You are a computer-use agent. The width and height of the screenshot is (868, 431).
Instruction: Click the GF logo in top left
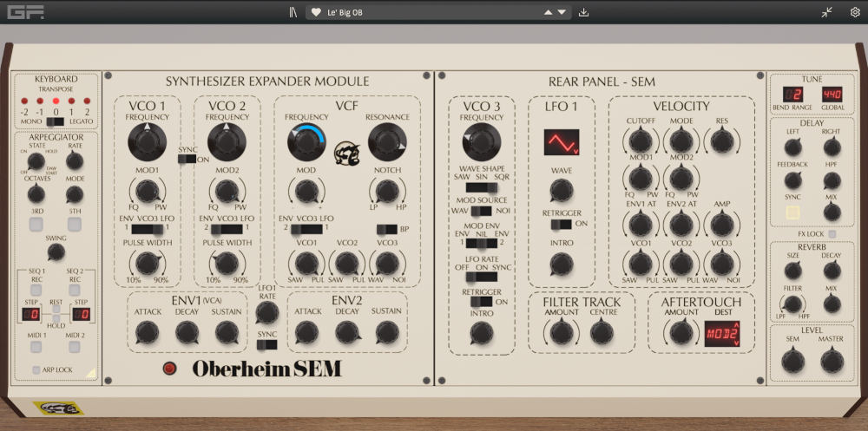click(x=25, y=11)
